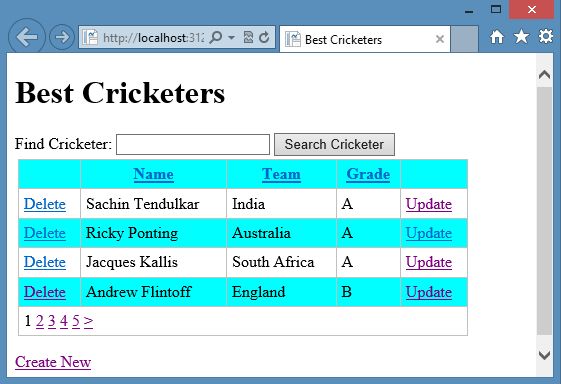Go to page 4 of results
Screen dimensions: 561x384
[x=64, y=321]
